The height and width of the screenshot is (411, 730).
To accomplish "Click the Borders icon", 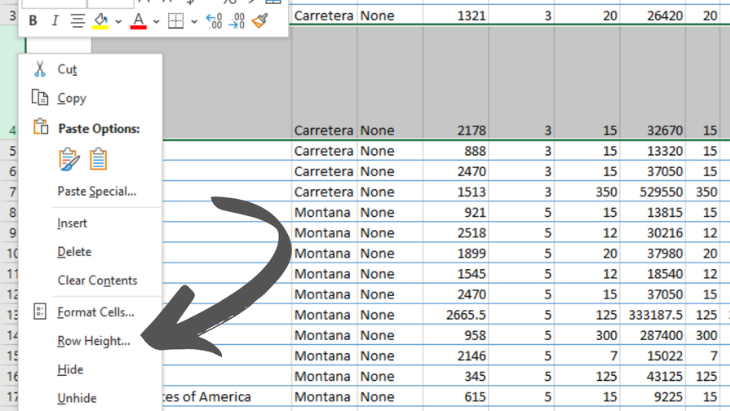I will (x=176, y=21).
